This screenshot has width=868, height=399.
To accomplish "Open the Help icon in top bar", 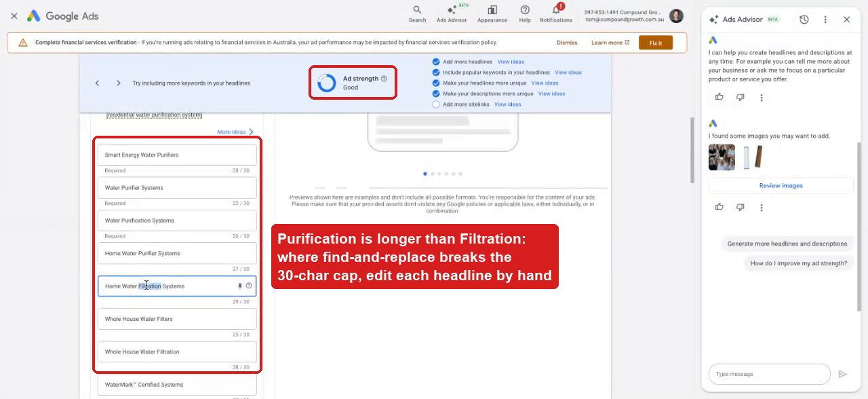I will pos(525,13).
